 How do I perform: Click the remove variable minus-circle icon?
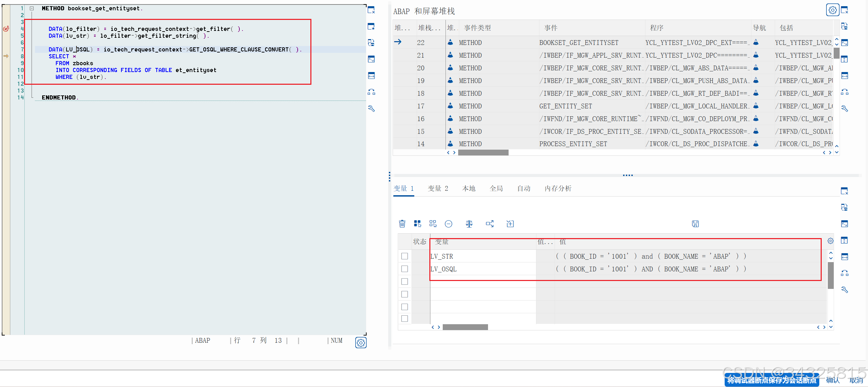449,224
